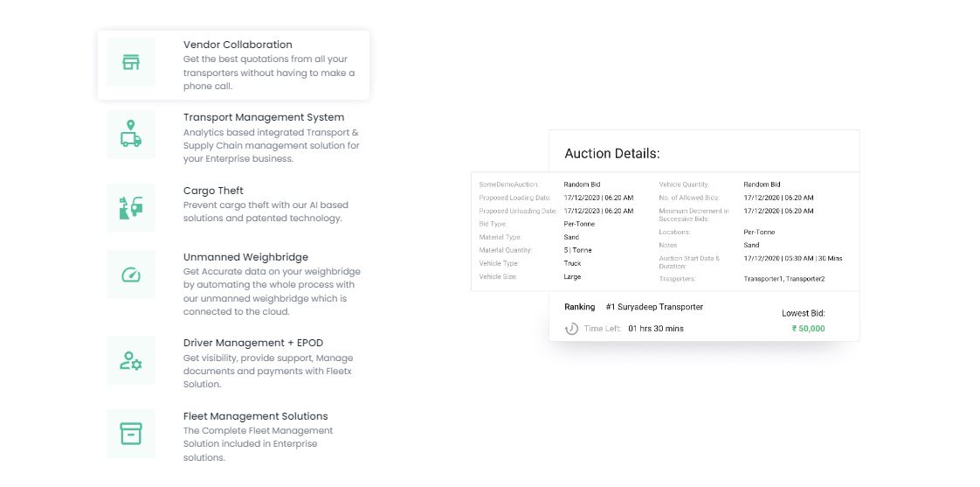
Task: Click the Transporter1, Transporter2 value
Action: (x=783, y=279)
